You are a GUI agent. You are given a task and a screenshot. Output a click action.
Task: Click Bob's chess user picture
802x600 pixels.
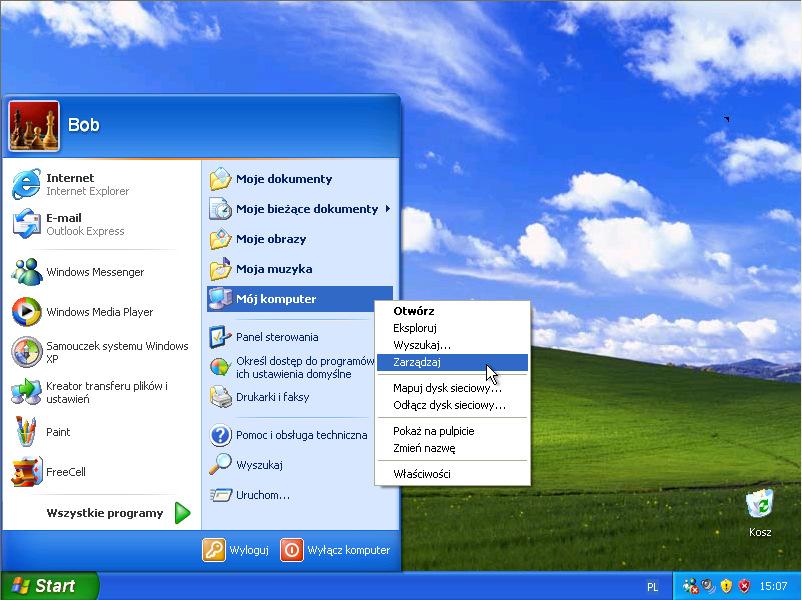pos(34,126)
